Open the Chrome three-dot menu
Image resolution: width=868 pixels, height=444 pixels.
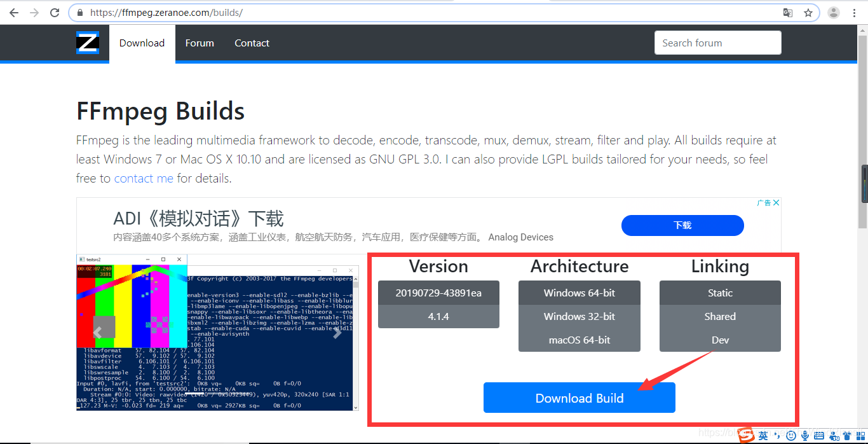point(855,13)
